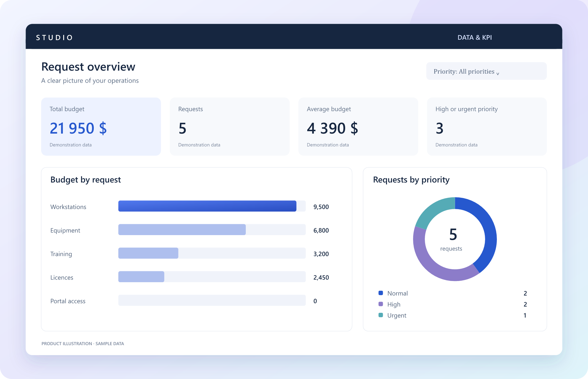Screen dimensions: 588x379
Task: Open the DATA & KPI header item
Action: pos(475,37)
